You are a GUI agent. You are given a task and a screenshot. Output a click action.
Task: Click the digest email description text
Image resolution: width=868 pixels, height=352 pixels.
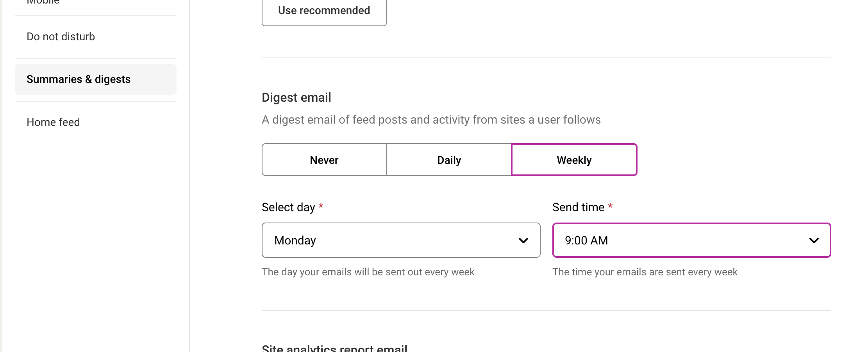(x=431, y=120)
